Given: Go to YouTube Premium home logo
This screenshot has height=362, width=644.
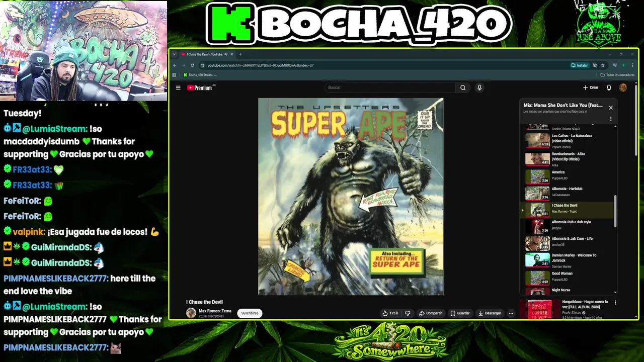Looking at the screenshot, I should (200, 87).
